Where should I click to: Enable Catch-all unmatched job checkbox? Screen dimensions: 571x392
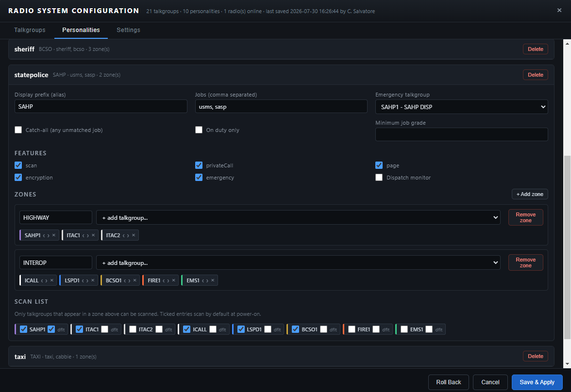(18, 130)
